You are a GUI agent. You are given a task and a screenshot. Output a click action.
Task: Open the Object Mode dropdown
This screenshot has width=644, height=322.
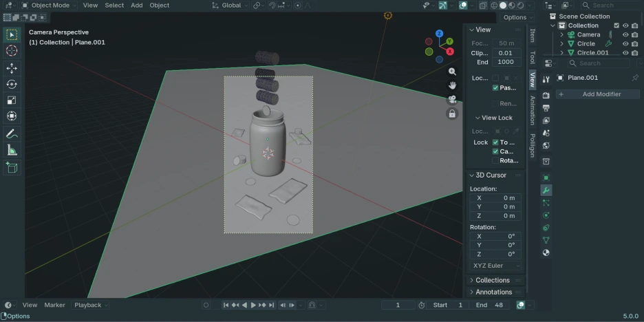50,6
